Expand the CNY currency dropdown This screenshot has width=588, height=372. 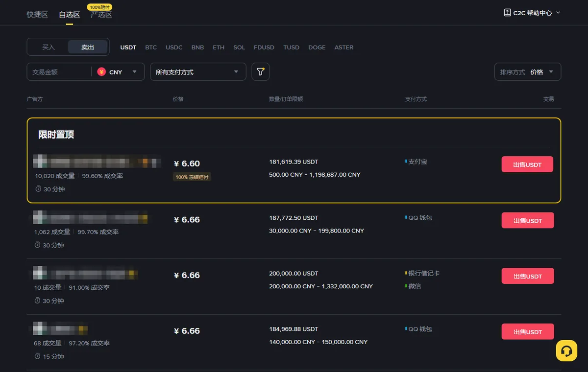(118, 72)
